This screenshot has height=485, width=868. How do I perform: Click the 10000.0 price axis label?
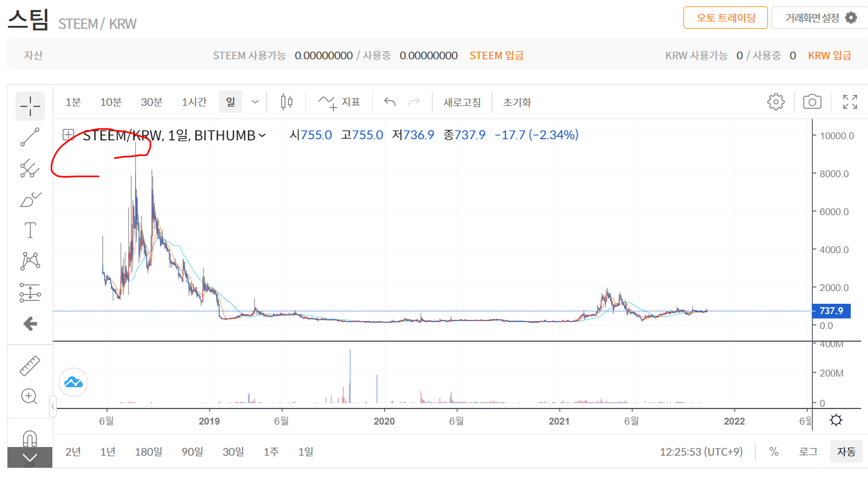837,136
